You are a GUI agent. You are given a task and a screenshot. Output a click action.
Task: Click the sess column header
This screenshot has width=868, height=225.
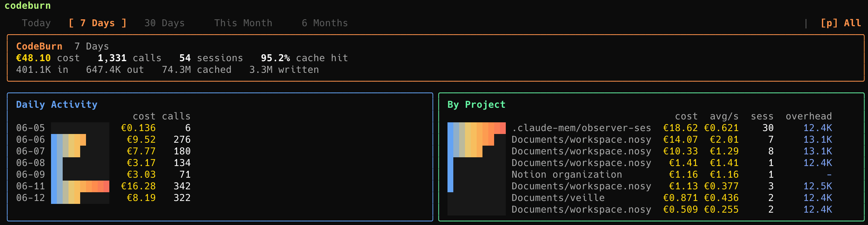click(762, 116)
